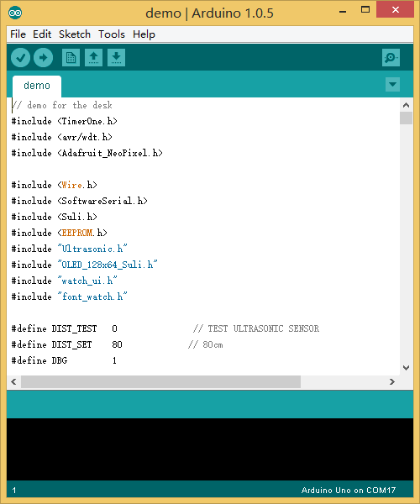Click the vertical scrollbar thumb
Viewport: 420px width, 504px height.
pos(407,118)
